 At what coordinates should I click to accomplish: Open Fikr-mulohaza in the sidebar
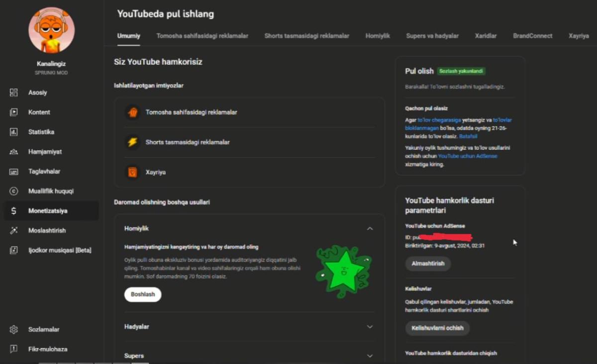(x=48, y=349)
